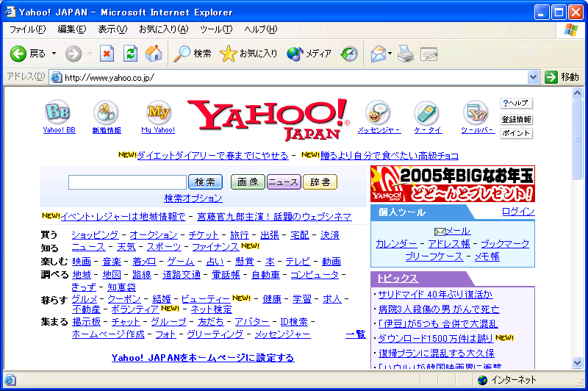Image resolution: width=588 pixels, height=391 pixels.
Task: Open the お気に入り(A) menu
Action: 163,29
